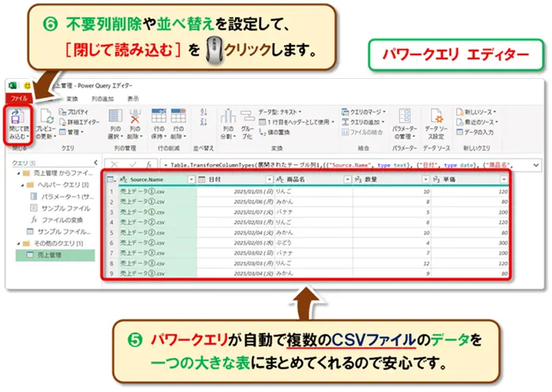Click ファイルの結合 (Combine Files)
The height and width of the screenshot is (392, 552).
click(362, 132)
